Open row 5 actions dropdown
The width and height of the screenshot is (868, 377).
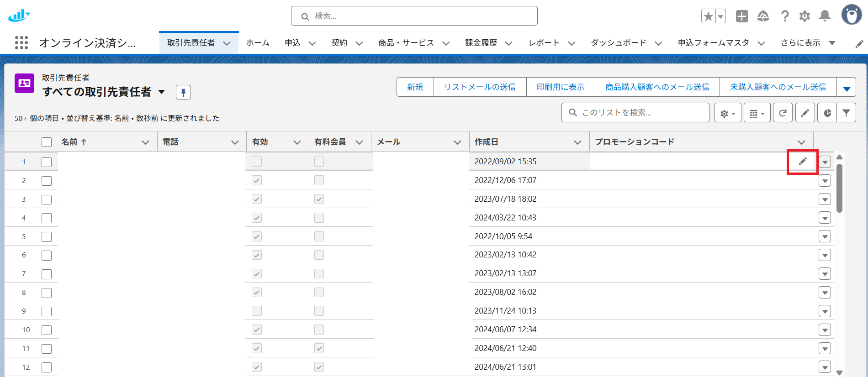pyautogui.click(x=825, y=237)
